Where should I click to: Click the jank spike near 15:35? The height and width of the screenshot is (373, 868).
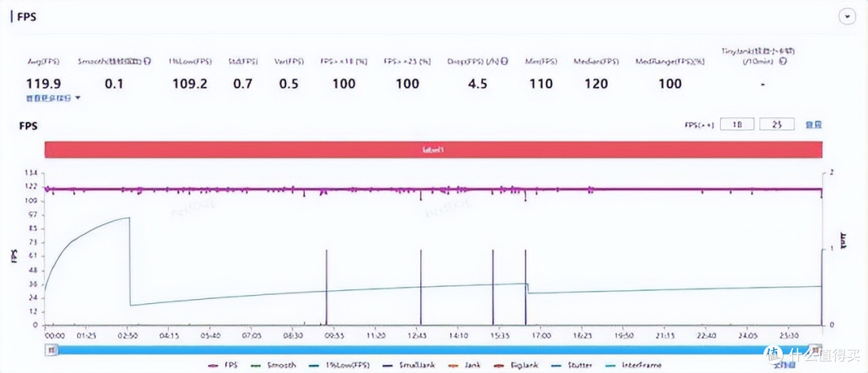click(493, 287)
